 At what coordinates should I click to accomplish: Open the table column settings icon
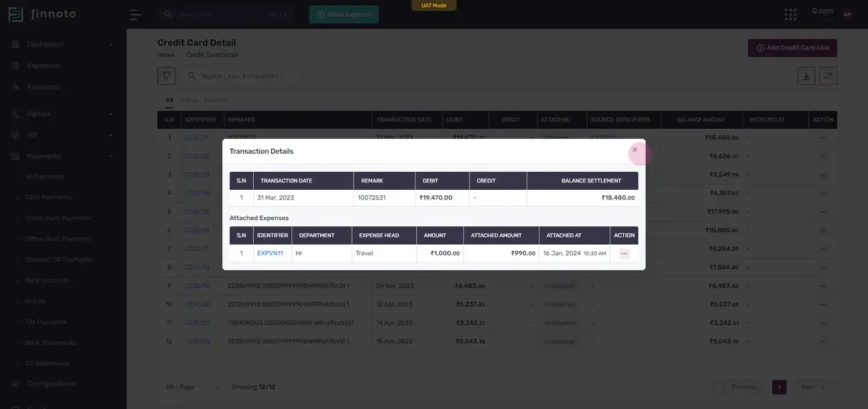click(828, 76)
